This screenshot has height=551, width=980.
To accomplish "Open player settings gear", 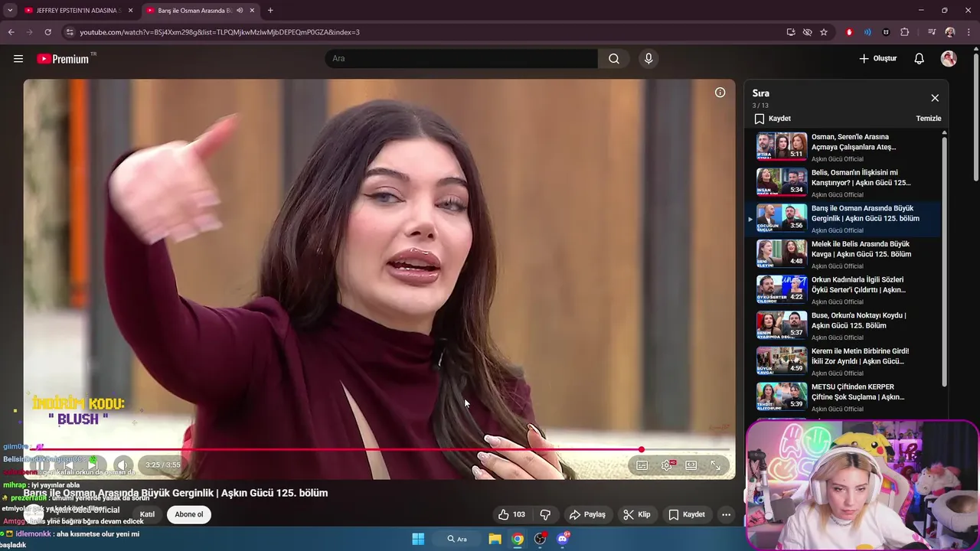I will point(667,465).
